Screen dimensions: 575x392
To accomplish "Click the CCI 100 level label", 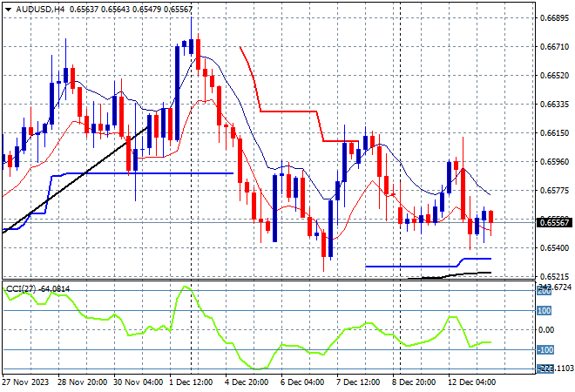I will click(543, 310).
